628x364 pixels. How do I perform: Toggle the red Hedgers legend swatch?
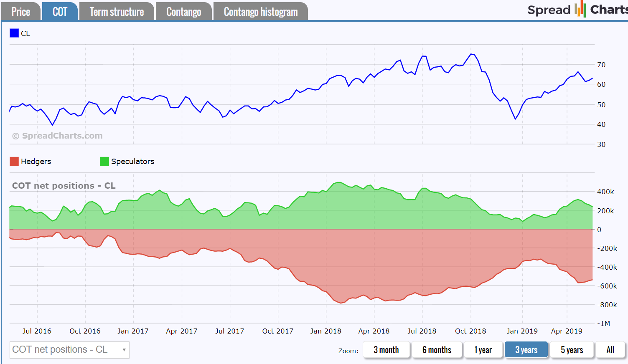click(14, 162)
